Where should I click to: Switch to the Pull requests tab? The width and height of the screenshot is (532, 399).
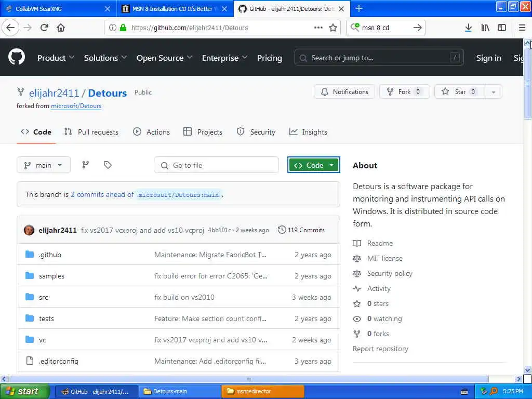coord(91,132)
